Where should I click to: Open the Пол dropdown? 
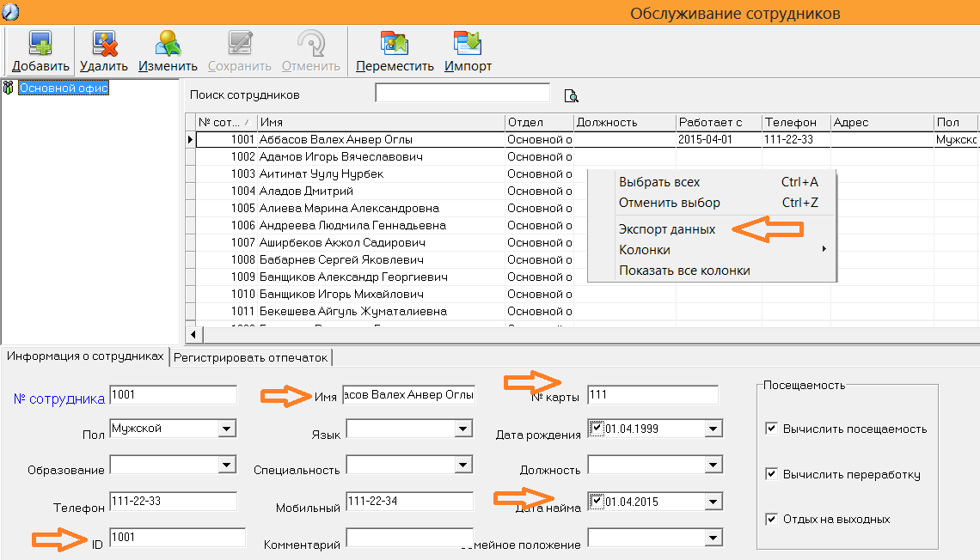pyautogui.click(x=227, y=429)
